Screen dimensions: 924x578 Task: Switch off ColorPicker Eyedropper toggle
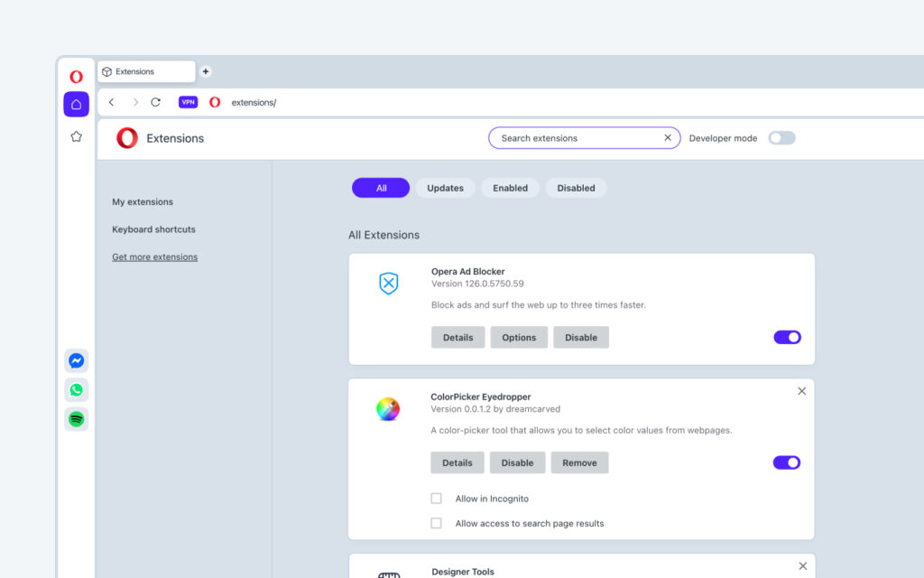click(787, 462)
